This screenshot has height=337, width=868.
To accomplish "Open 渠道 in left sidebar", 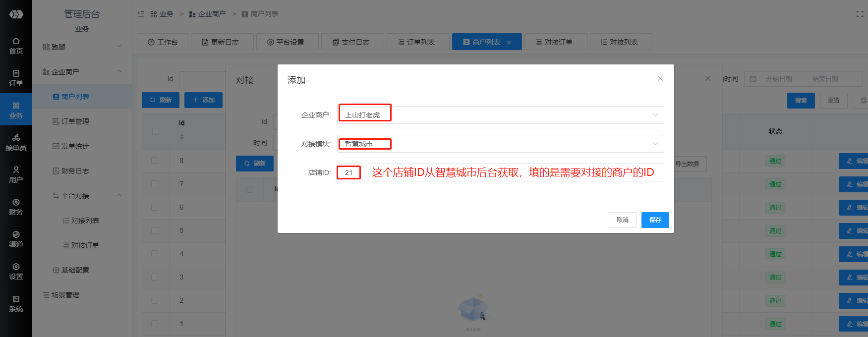I will pyautogui.click(x=16, y=239).
